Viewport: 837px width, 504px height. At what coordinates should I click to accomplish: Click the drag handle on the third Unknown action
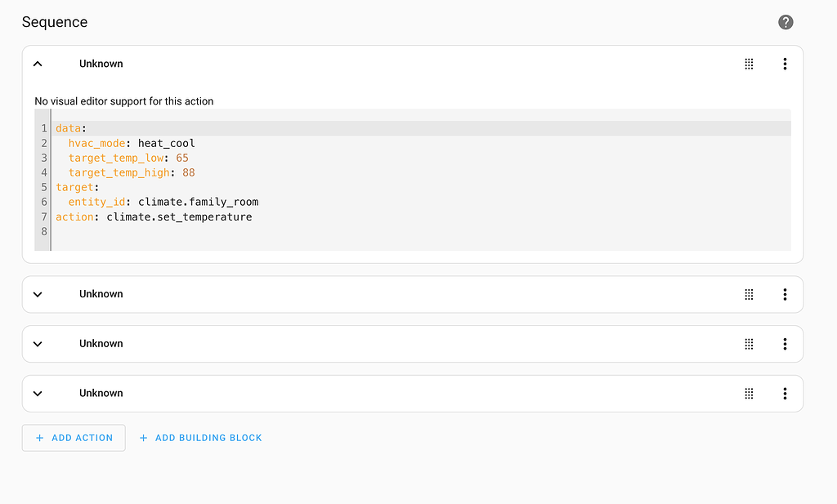pyautogui.click(x=749, y=344)
